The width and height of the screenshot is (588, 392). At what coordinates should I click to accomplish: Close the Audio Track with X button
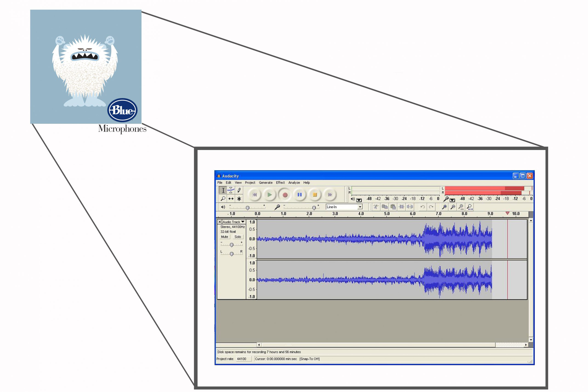(220, 222)
